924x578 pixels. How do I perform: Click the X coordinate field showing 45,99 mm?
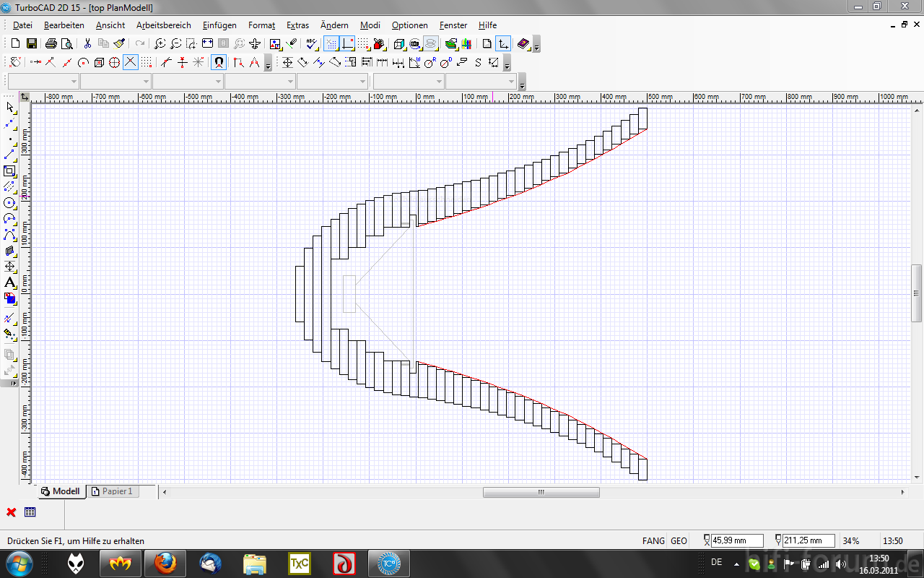click(737, 540)
